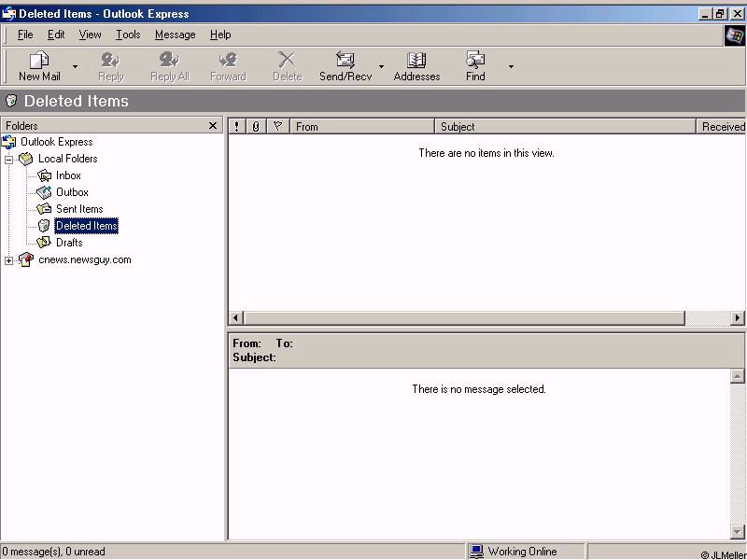Click the Find toolbar icon
This screenshot has height=560, width=747.
point(475,61)
